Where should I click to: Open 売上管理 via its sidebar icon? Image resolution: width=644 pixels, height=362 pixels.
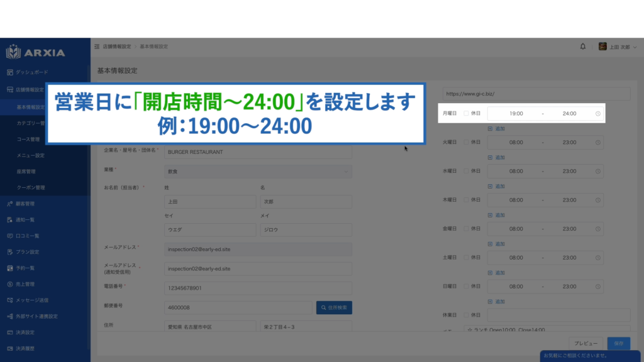tap(10, 284)
